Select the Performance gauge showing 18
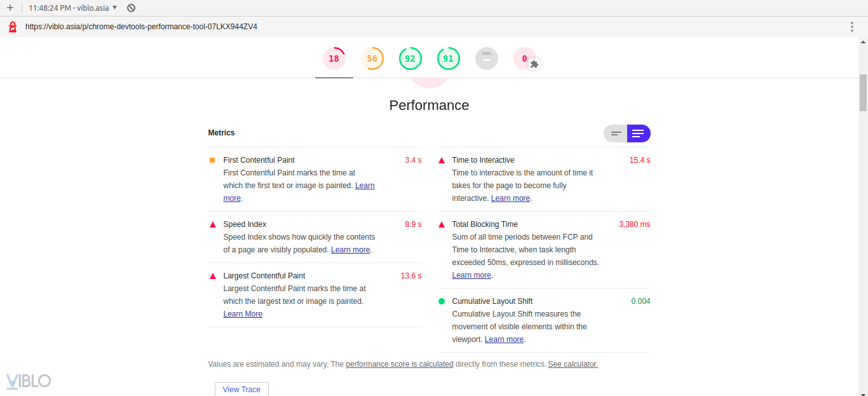Viewport: 868px width, 396px height. [x=334, y=58]
